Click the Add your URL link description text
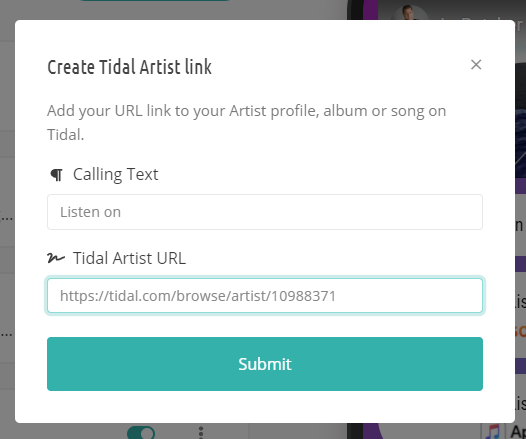Screen dimensions: 526x439 [x=247, y=122]
